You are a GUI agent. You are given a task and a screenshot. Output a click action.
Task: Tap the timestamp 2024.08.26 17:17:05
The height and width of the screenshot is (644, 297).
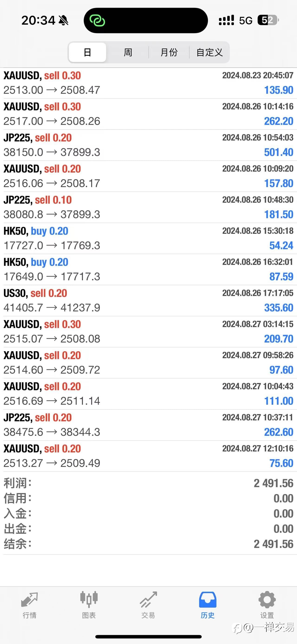click(x=258, y=293)
